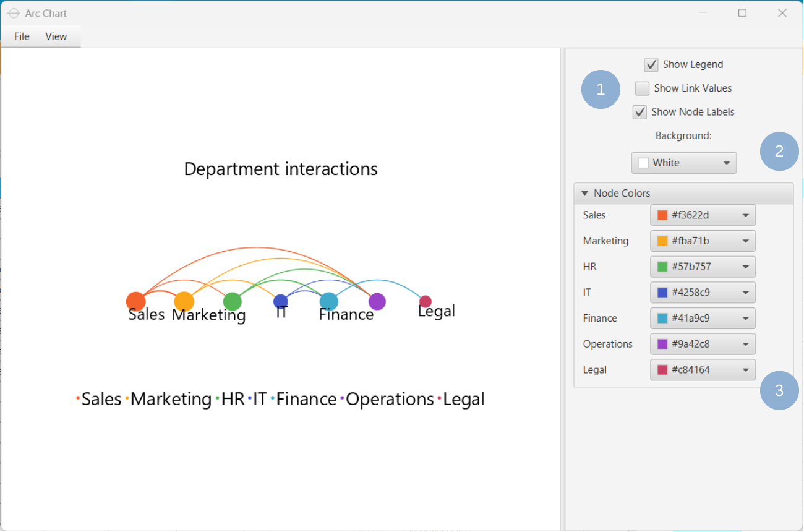The image size is (804, 532).
Task: Click the Department interactions chart title
Action: pyautogui.click(x=281, y=169)
